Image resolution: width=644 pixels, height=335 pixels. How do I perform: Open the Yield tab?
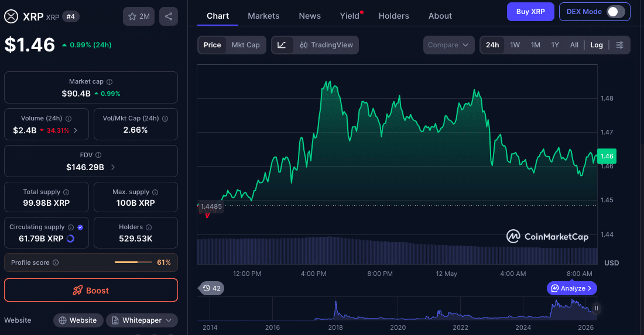click(x=350, y=16)
